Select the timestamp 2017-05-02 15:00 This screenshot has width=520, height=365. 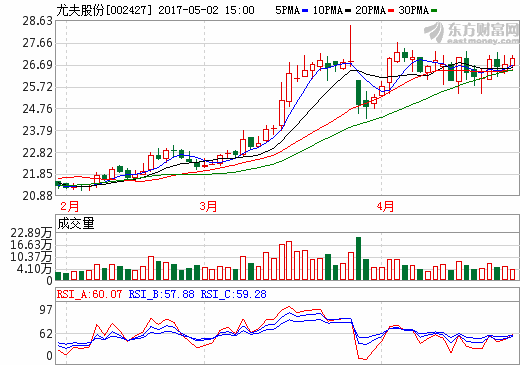coord(206,10)
